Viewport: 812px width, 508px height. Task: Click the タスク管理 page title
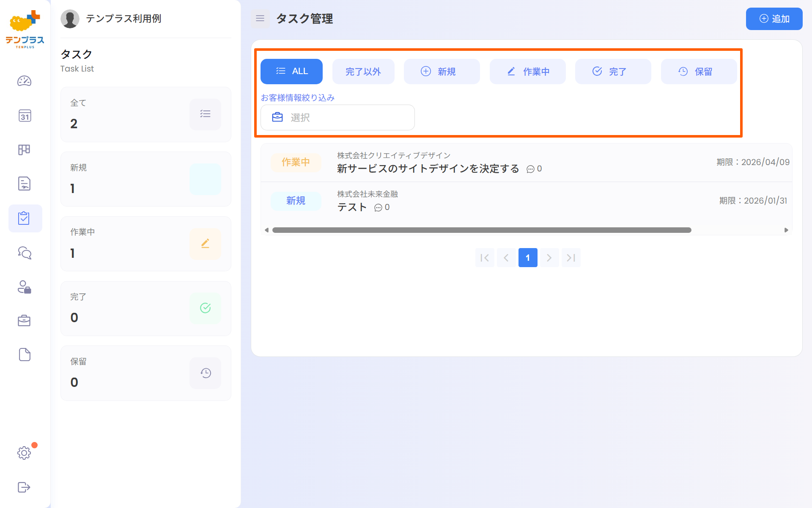click(304, 19)
